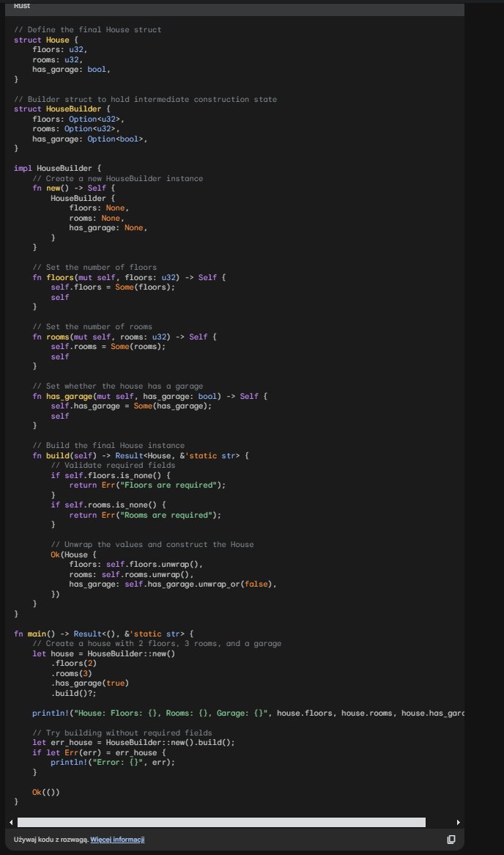Click the final "Ok(())" line

(x=46, y=792)
